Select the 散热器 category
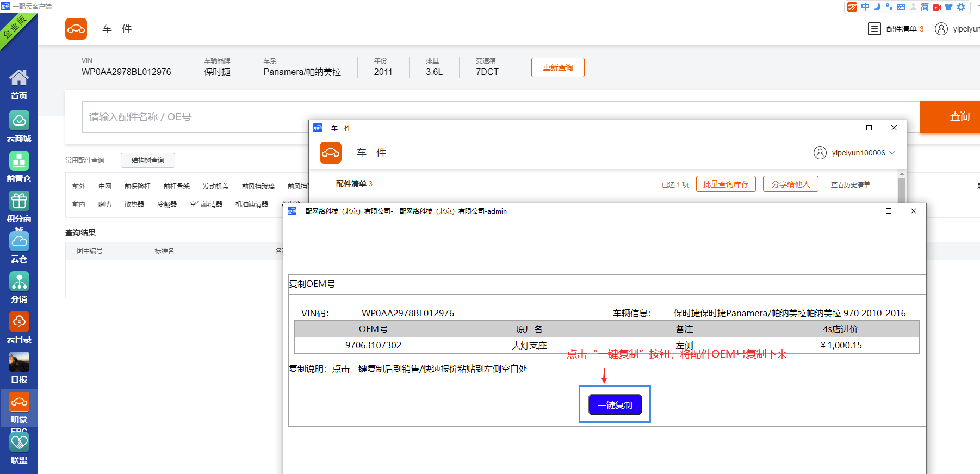 coord(134,204)
